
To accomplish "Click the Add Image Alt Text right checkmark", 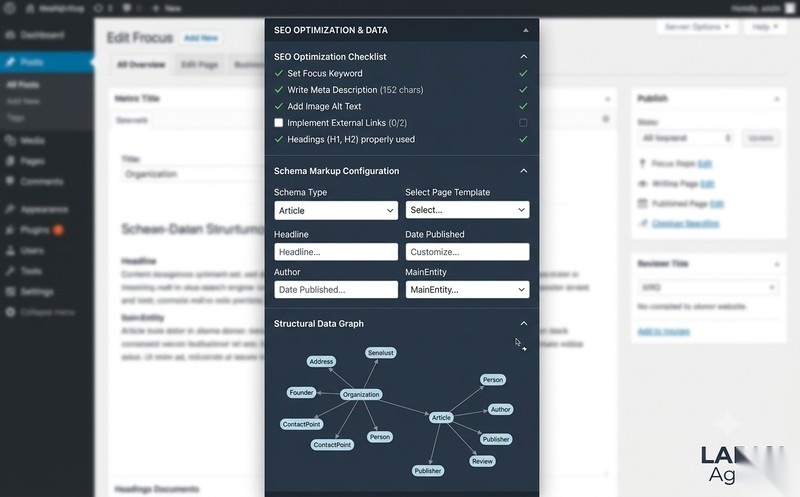I will click(x=523, y=106).
